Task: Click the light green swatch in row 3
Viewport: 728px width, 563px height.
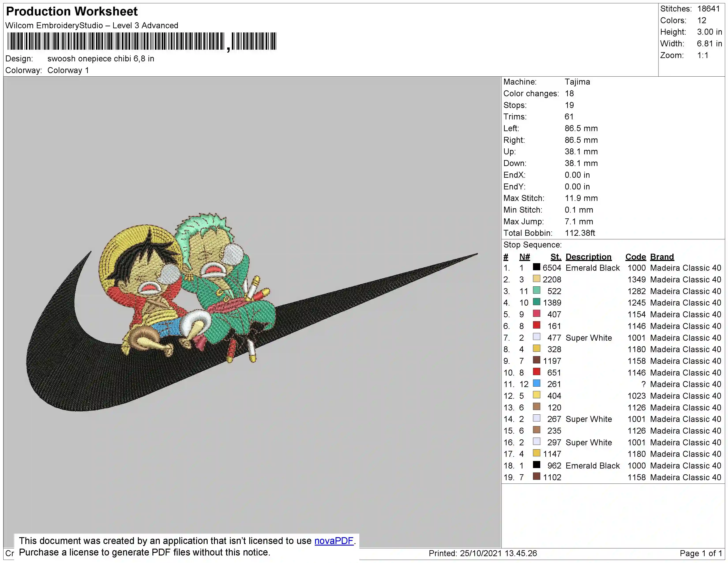Action: 536,290
